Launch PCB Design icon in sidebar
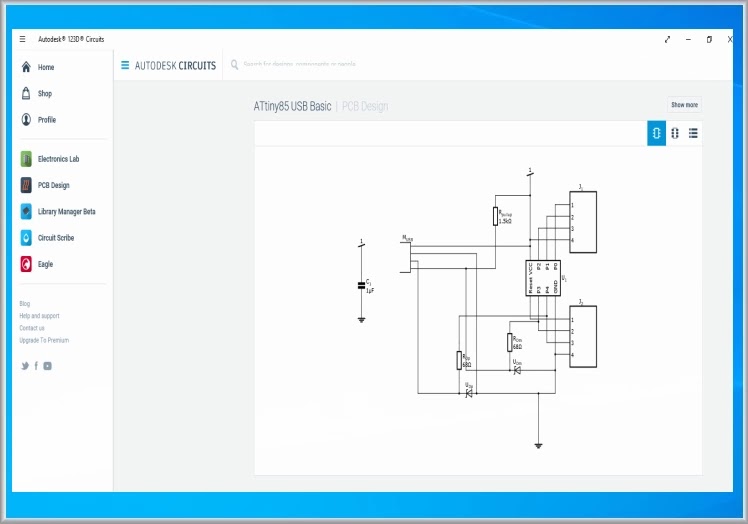748x524 pixels. click(x=26, y=185)
